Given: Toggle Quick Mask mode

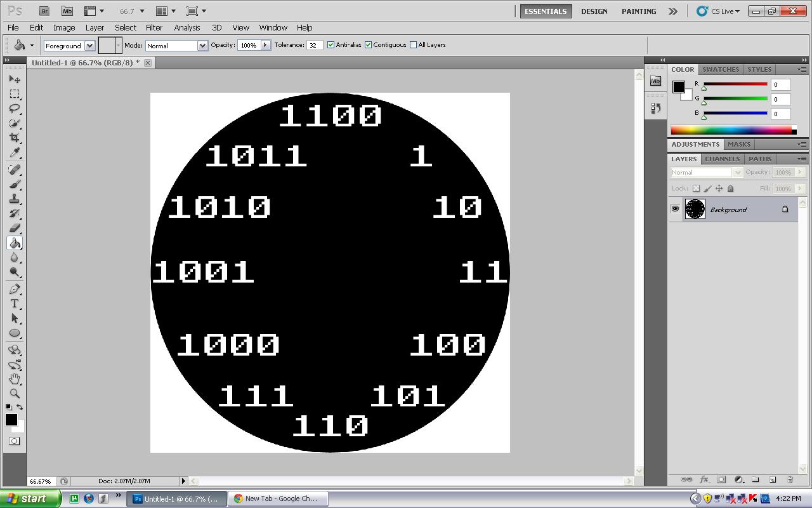Looking at the screenshot, I should [x=15, y=441].
